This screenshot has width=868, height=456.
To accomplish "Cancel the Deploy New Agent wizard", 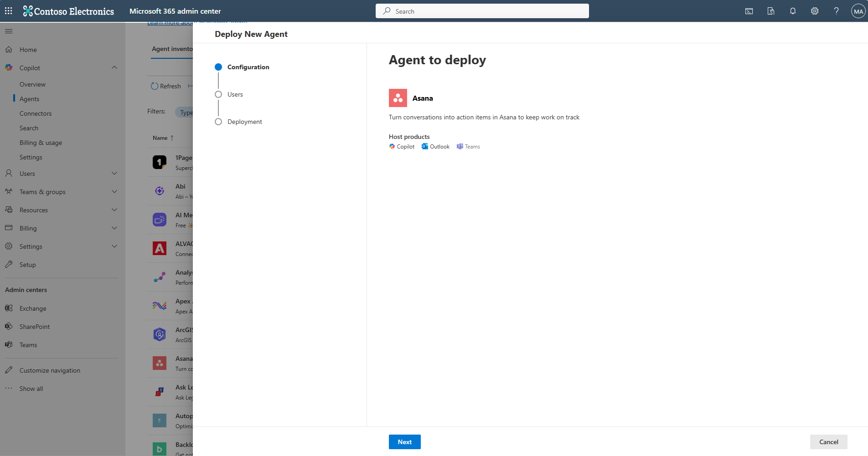I will tap(828, 441).
